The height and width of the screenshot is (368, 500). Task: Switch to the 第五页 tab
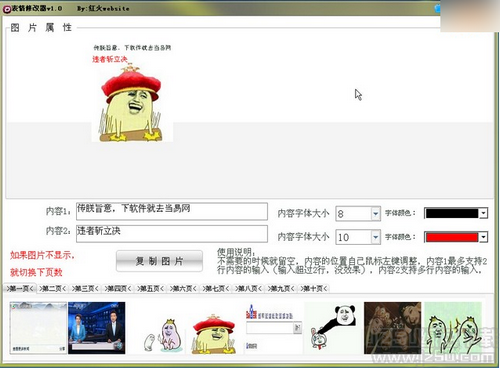(x=150, y=288)
